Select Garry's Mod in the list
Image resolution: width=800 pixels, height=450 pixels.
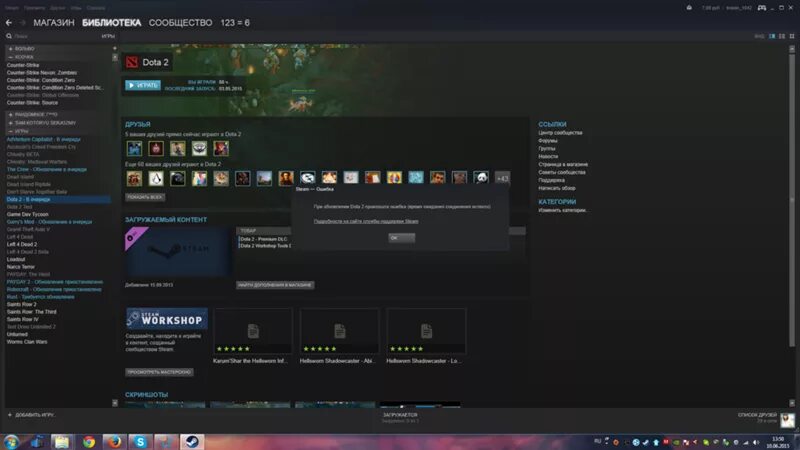[x=49, y=222]
